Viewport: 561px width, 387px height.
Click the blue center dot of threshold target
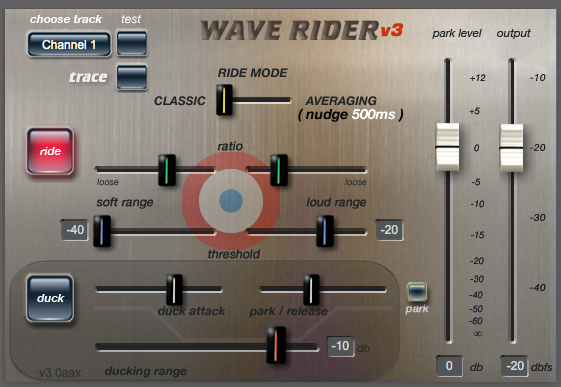tap(231, 201)
